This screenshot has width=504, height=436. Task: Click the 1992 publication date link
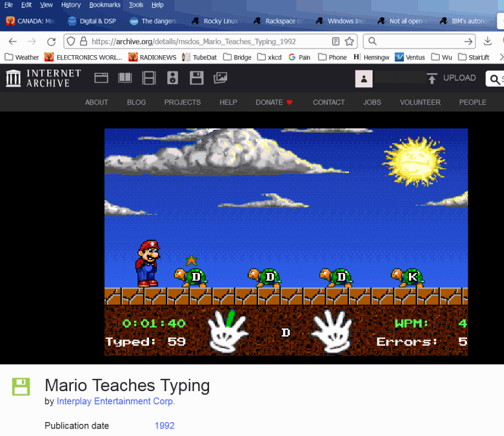pos(165,426)
